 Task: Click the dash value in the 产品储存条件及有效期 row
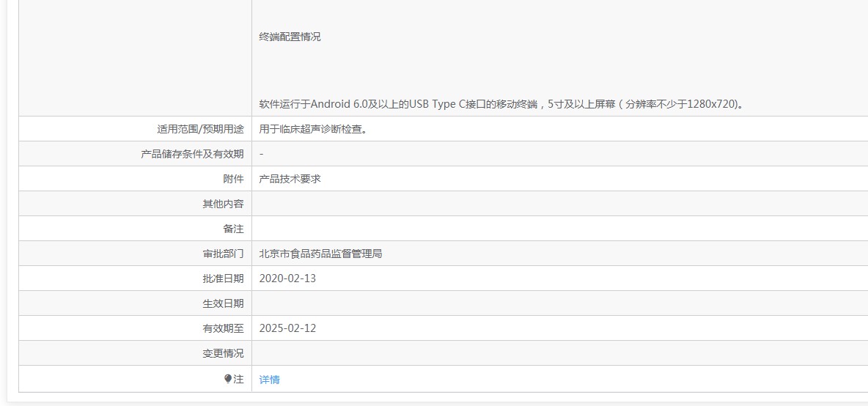261,154
